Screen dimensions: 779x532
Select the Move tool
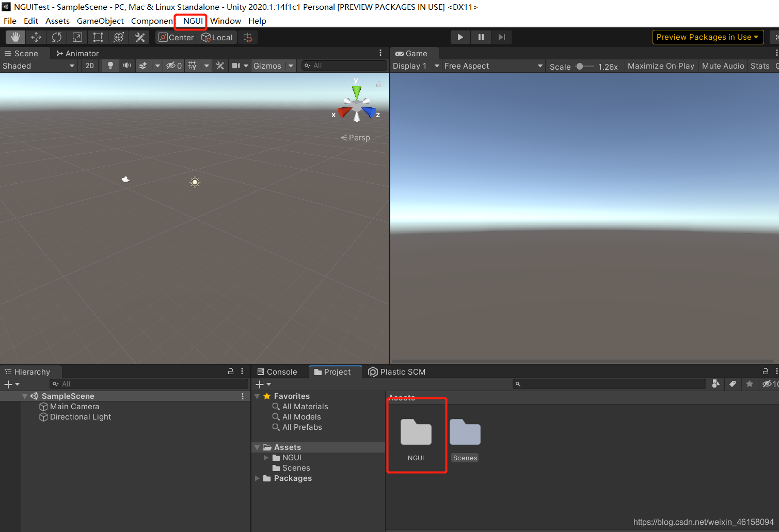click(36, 37)
